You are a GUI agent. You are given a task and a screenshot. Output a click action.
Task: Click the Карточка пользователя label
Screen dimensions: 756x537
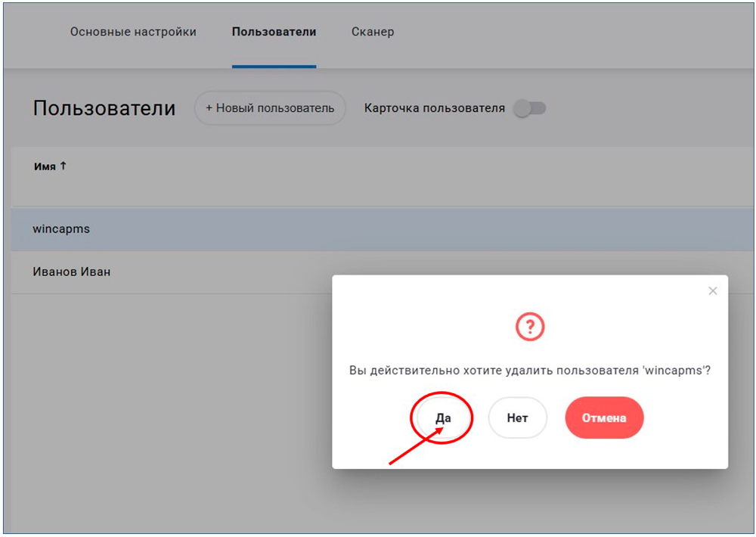[434, 108]
